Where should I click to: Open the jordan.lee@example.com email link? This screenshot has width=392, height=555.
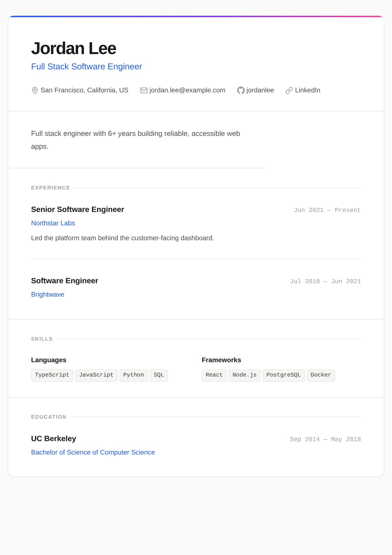(x=187, y=90)
